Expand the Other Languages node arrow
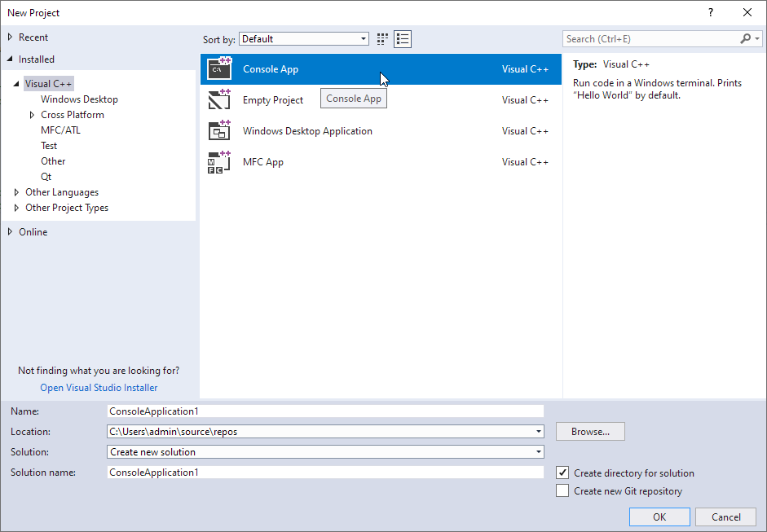The width and height of the screenshot is (767, 532). (16, 192)
